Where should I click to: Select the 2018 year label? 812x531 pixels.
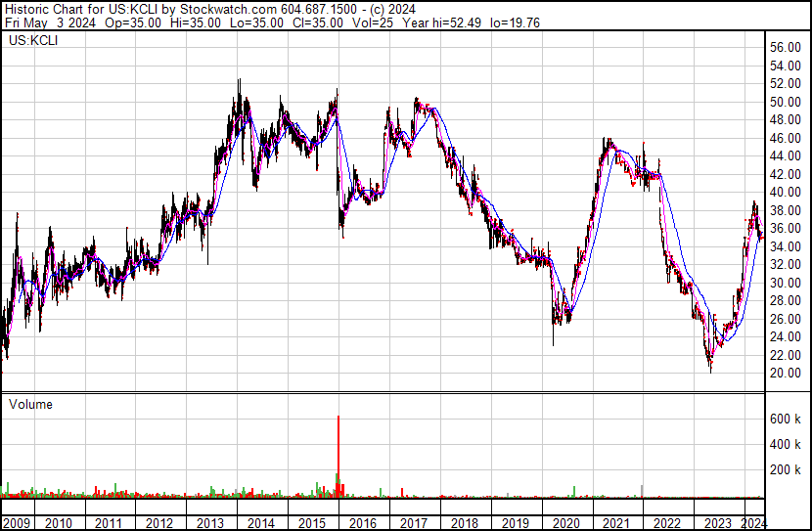[464, 523]
